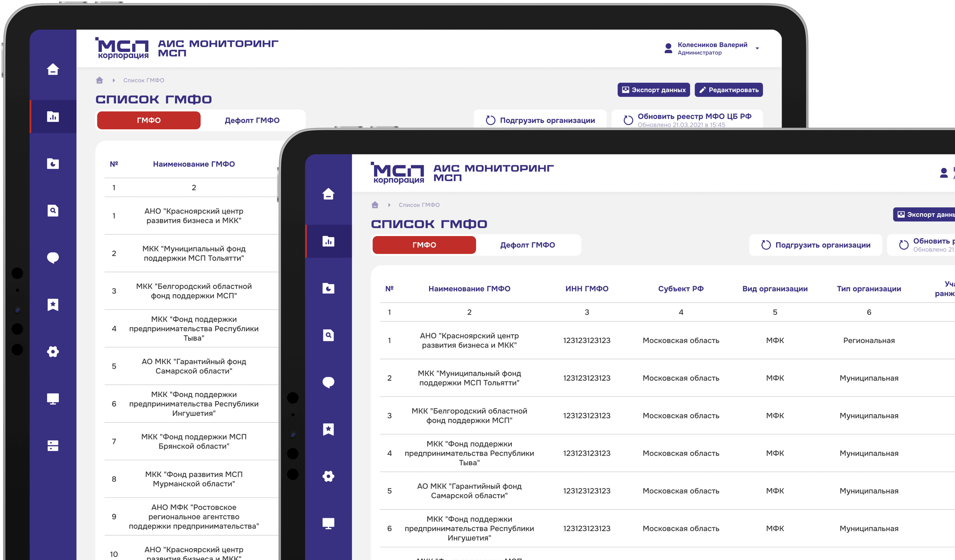The width and height of the screenshot is (955, 560).
Task: Click Вид организации column header
Action: [775, 289]
